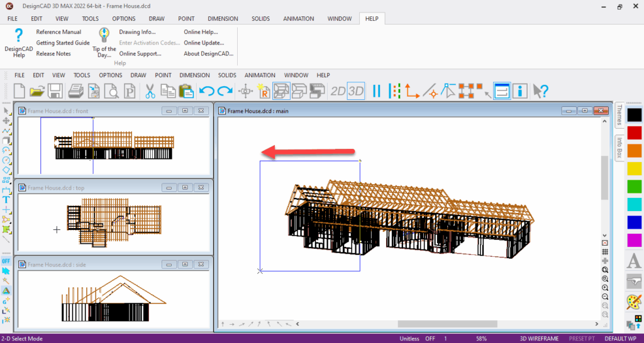Screen dimensions: 644x343
Task: Click the large text 'A' icon on right panel
Action: [x=634, y=261]
